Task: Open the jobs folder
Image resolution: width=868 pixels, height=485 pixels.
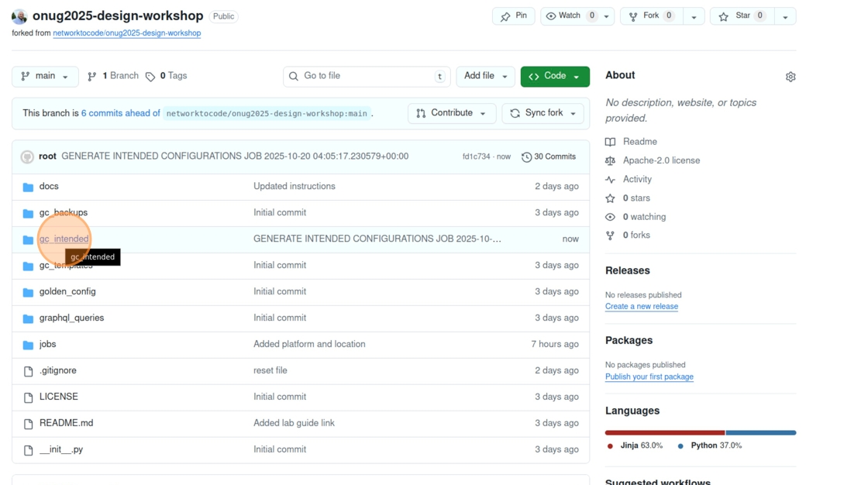Action: pyautogui.click(x=47, y=344)
